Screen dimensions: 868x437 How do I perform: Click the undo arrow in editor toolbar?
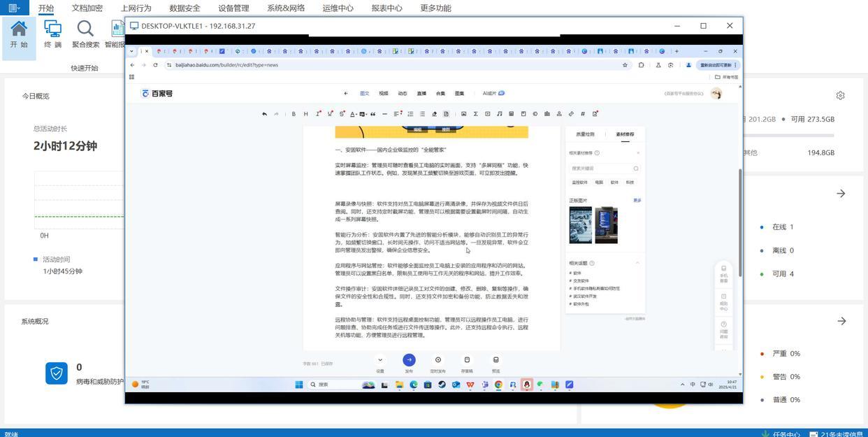click(264, 114)
